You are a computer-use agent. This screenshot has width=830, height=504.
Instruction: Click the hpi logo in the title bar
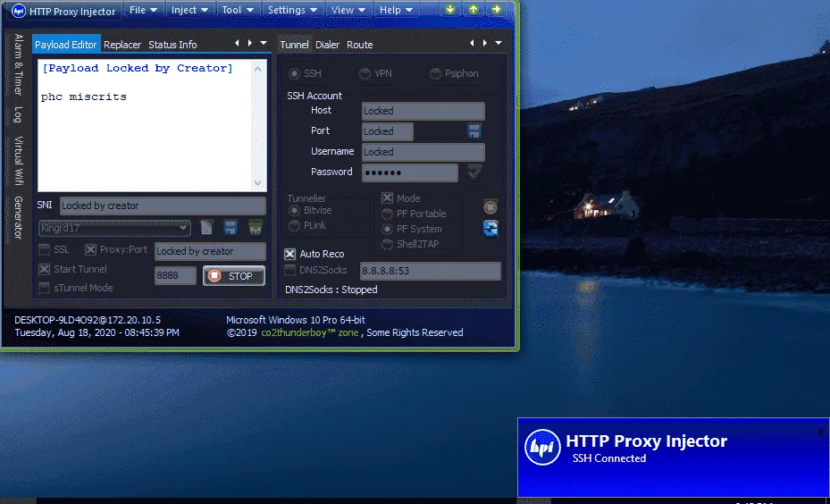click(x=19, y=11)
